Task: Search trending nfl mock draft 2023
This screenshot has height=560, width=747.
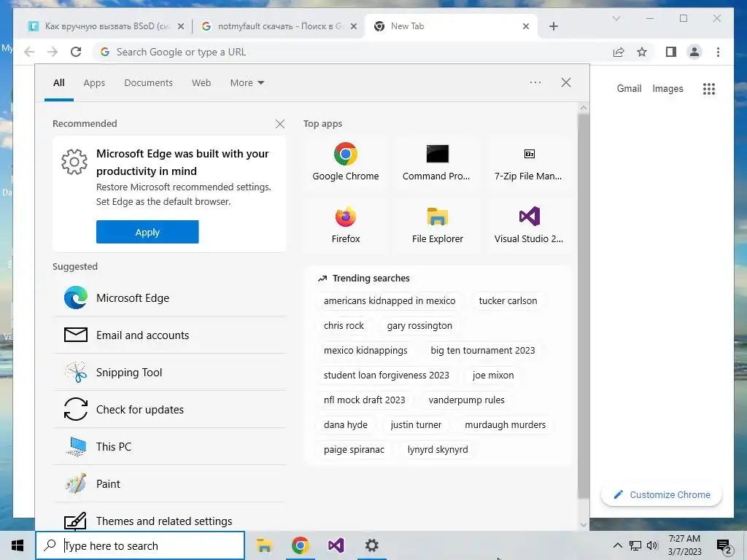Action: click(364, 400)
